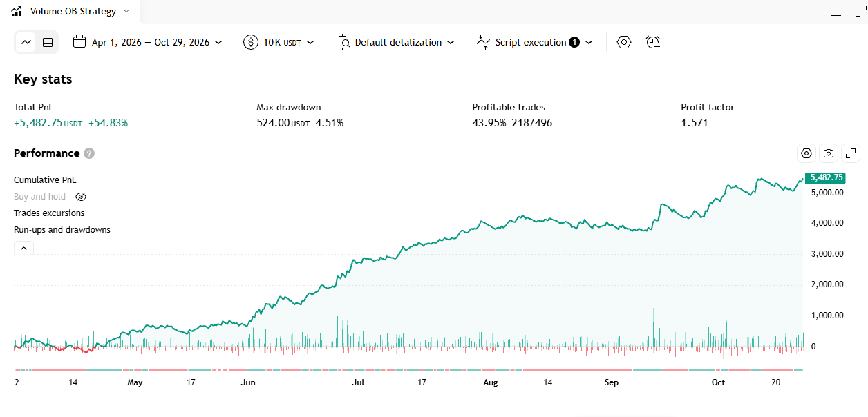This screenshot has width=868, height=417.
Task: Toggle the Cumulative PnL series
Action: (x=45, y=180)
